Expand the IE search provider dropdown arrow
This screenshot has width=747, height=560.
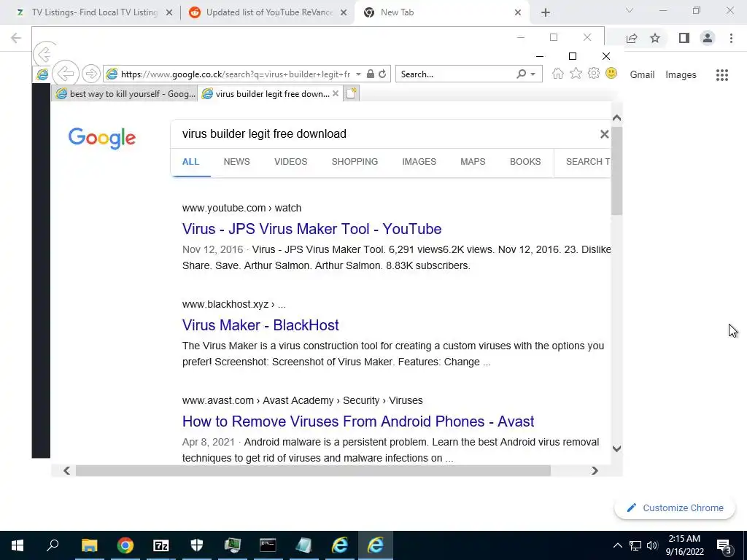(533, 74)
